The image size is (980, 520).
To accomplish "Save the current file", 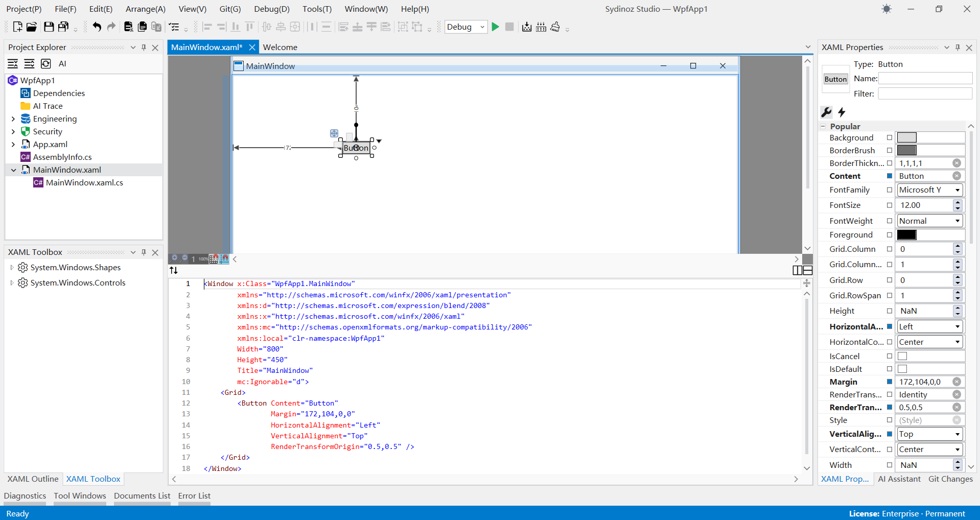I will (49, 27).
